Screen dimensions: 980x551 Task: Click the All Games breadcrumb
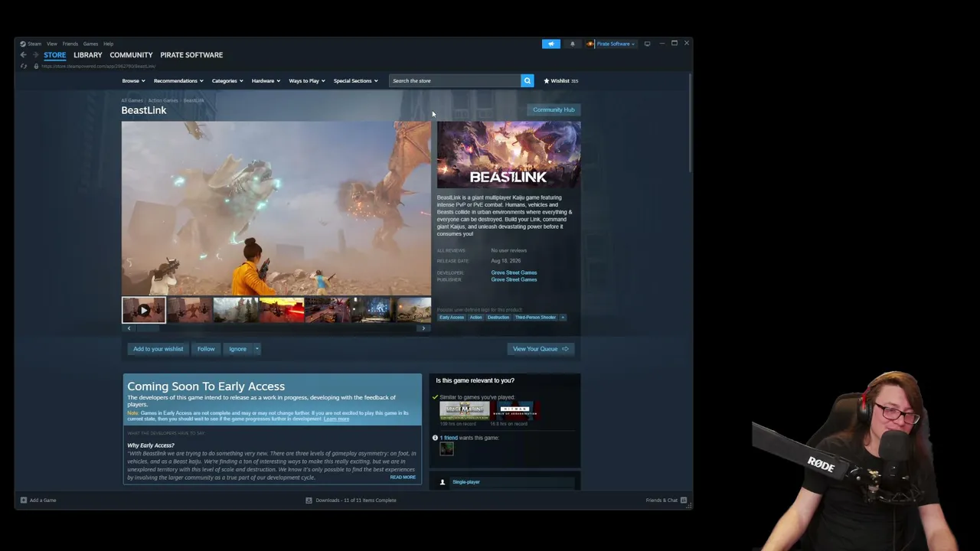(132, 100)
